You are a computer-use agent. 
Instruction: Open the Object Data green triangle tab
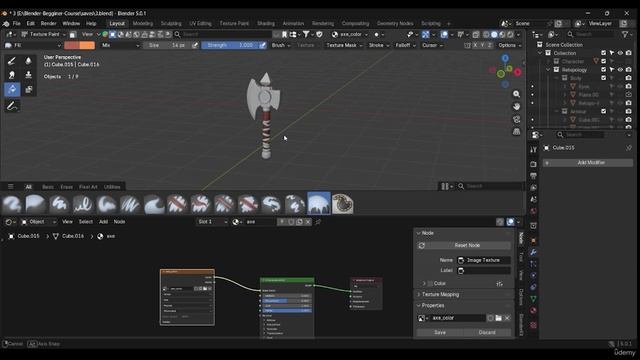pyautogui.click(x=533, y=299)
